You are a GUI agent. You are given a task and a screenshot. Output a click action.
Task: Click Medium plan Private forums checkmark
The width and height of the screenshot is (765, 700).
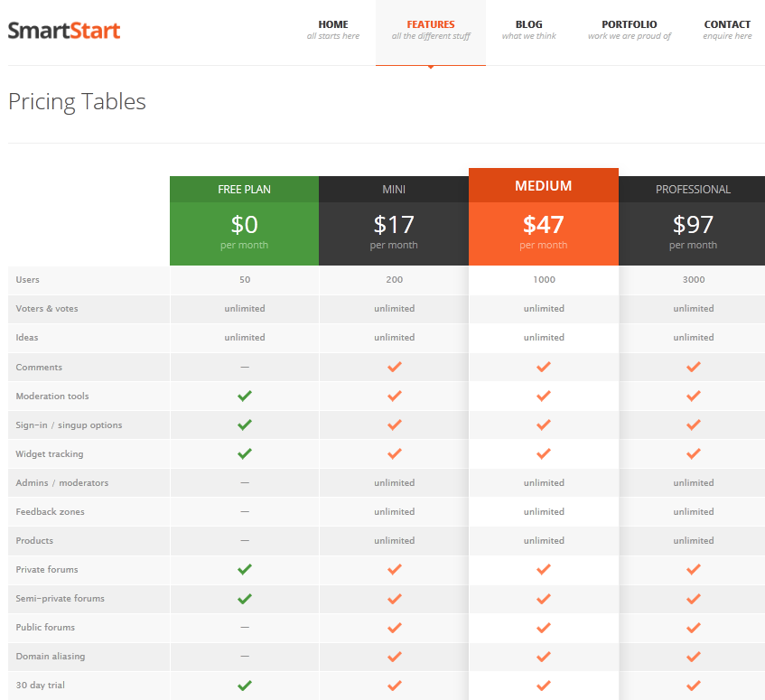click(544, 569)
